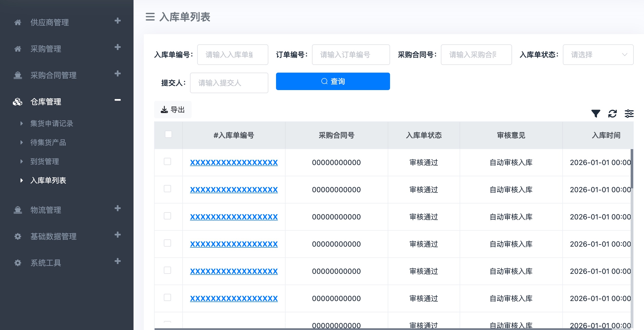
Task: Click the blue 查询 search button
Action: click(x=333, y=81)
